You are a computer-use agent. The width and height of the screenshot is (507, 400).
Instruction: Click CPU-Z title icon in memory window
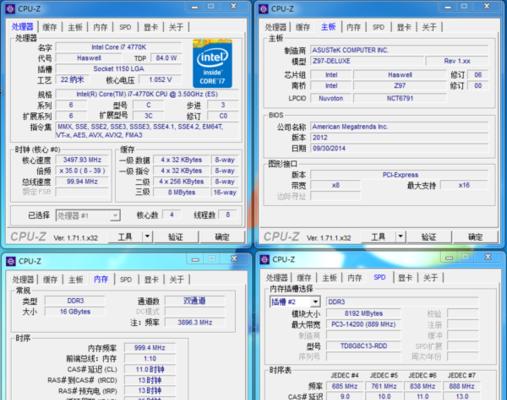point(11,261)
